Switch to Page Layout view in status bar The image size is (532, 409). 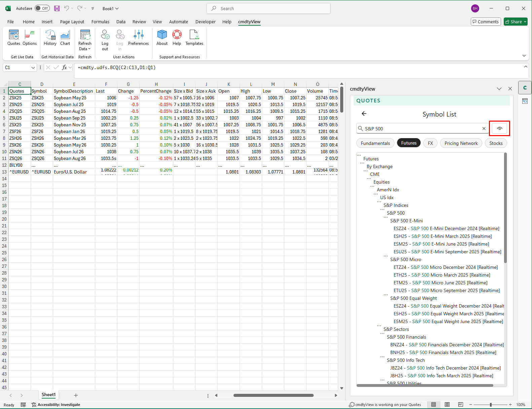(x=447, y=405)
